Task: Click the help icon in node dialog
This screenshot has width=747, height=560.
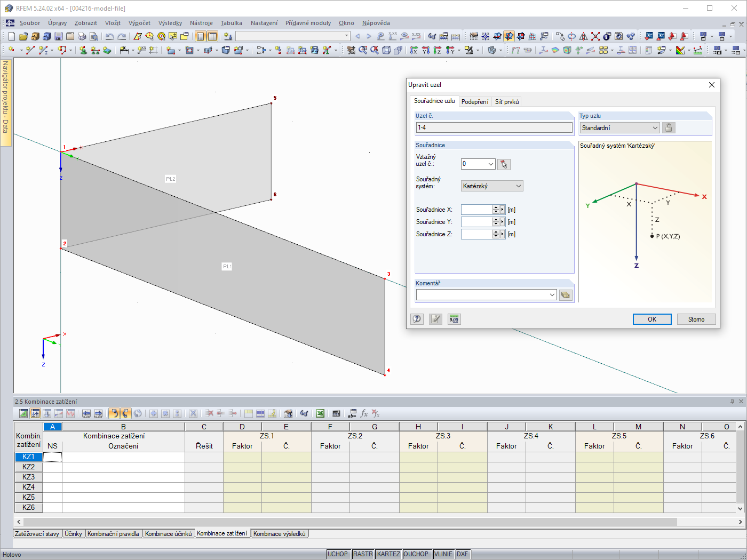Action: point(417,319)
